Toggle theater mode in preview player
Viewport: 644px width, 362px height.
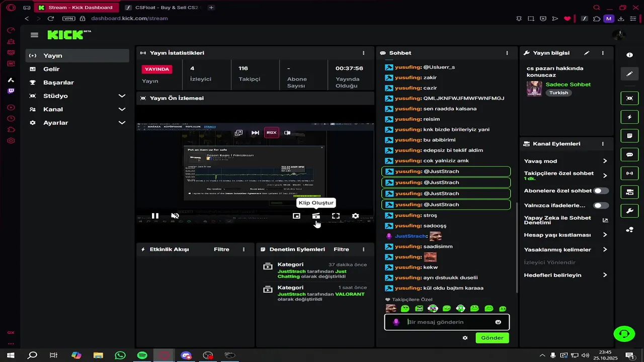pyautogui.click(x=296, y=216)
